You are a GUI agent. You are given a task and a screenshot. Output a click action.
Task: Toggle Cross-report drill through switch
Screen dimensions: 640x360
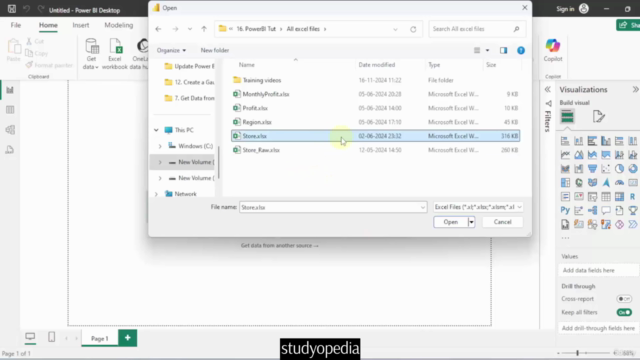624,299
